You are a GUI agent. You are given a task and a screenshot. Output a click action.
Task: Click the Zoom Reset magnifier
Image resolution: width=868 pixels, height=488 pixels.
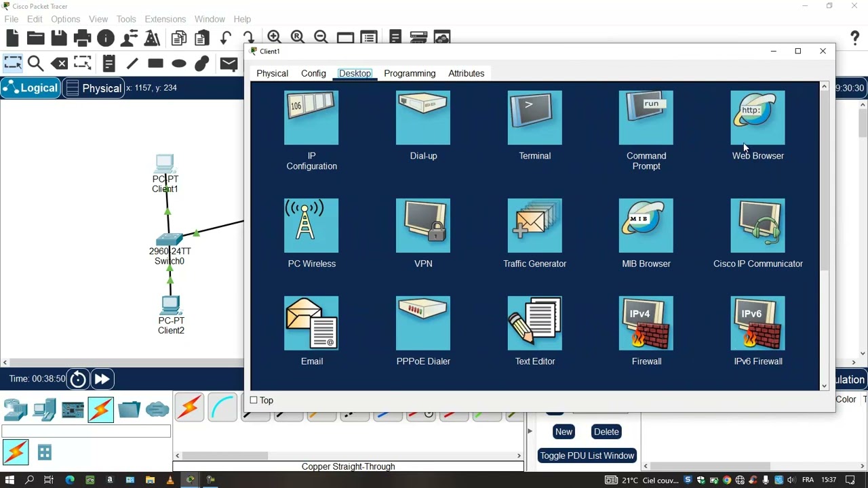(x=297, y=37)
